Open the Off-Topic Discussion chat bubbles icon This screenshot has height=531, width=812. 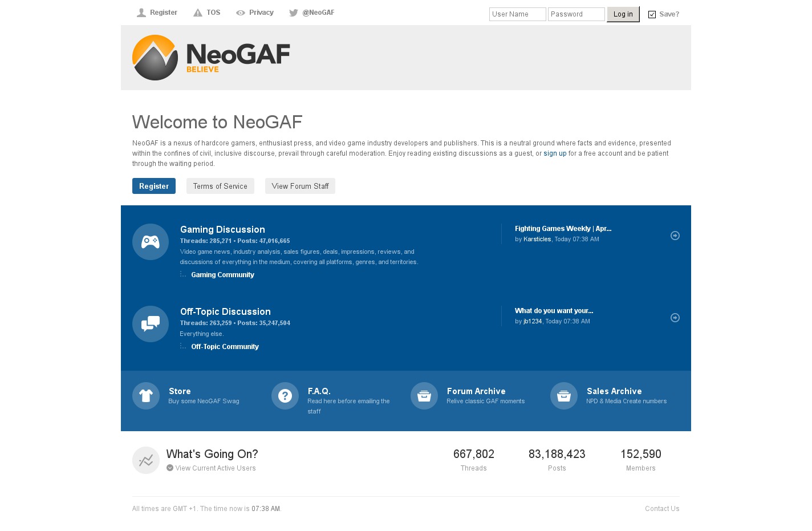[151, 324]
